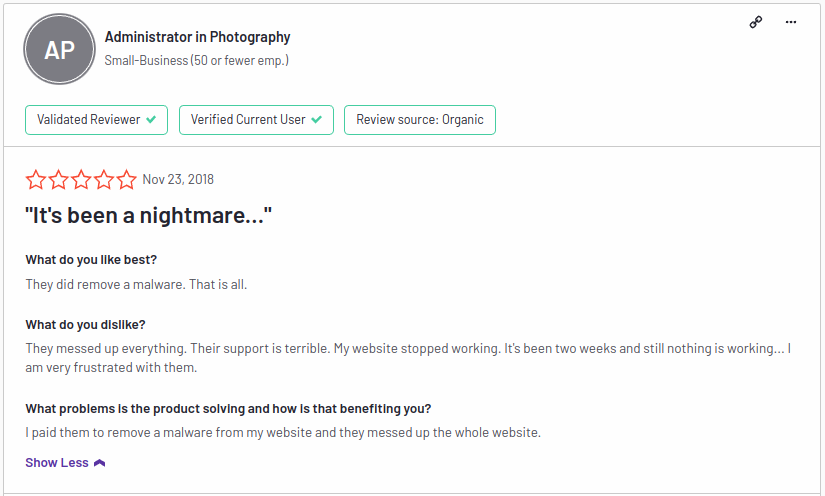Open the three-dots more options menu
825x496 pixels.
pyautogui.click(x=790, y=22)
